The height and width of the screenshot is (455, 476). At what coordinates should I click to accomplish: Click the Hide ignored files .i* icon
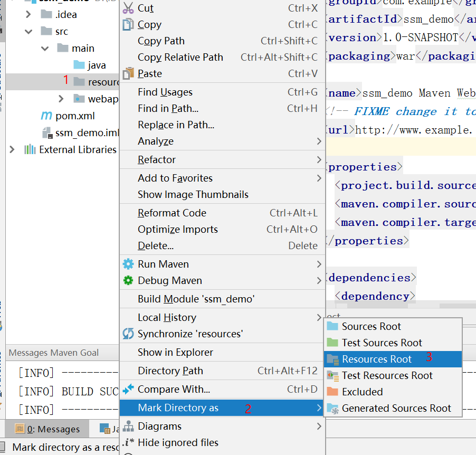pyautogui.click(x=128, y=442)
